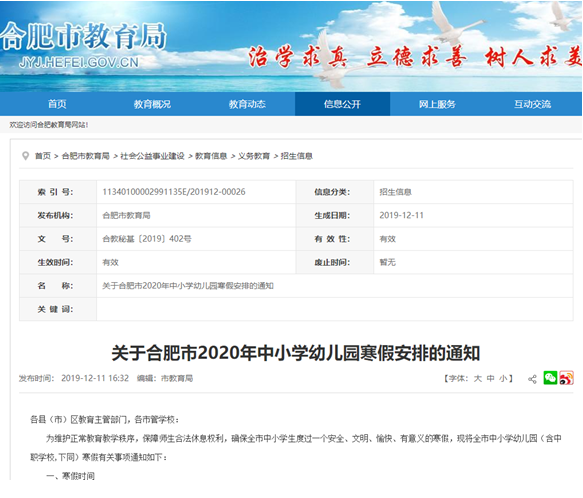
Task: Select the 生效时间 value 有效
Action: 110,262
